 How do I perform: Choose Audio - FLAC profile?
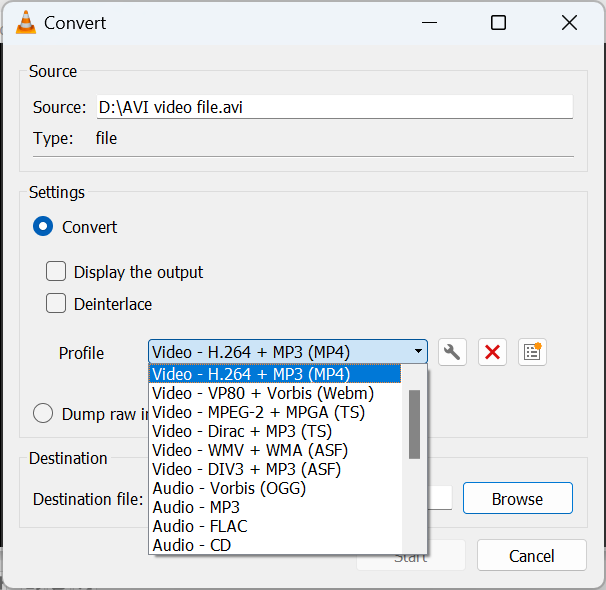coord(275,526)
